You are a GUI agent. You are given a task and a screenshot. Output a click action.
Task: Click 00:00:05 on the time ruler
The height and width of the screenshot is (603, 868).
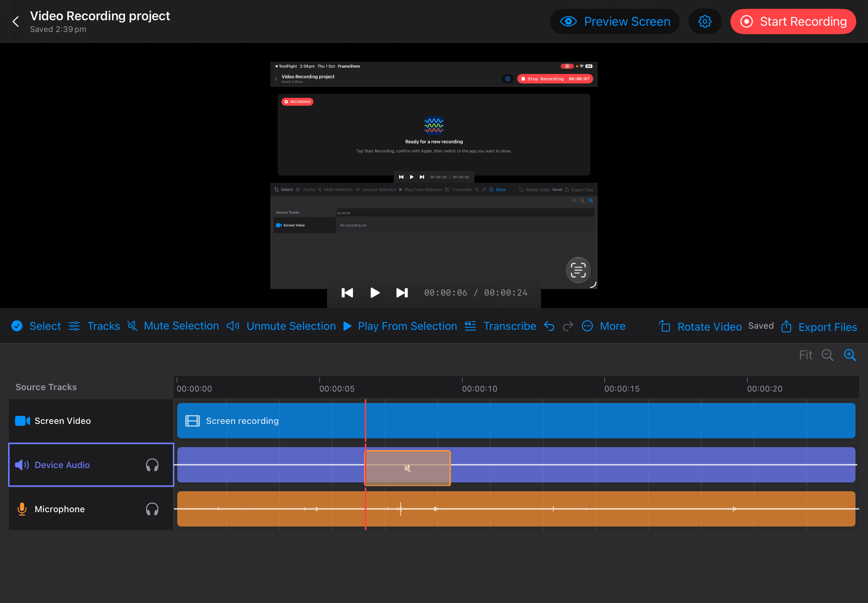337,389
